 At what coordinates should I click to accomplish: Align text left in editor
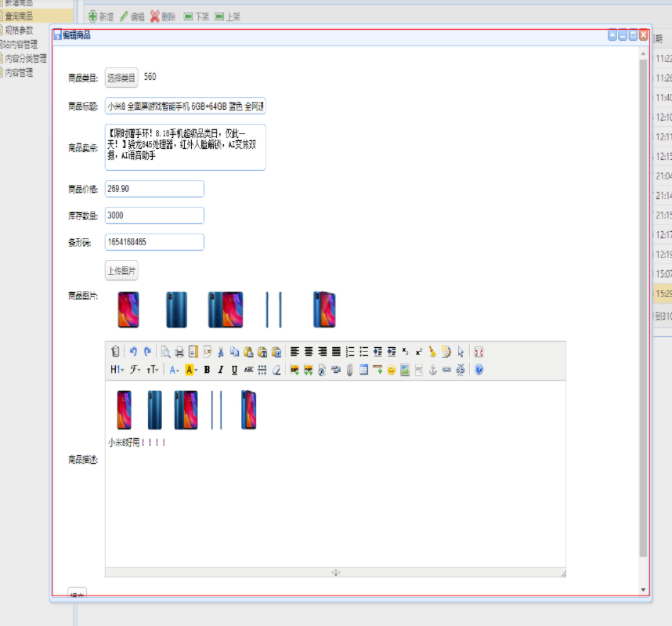[294, 352]
